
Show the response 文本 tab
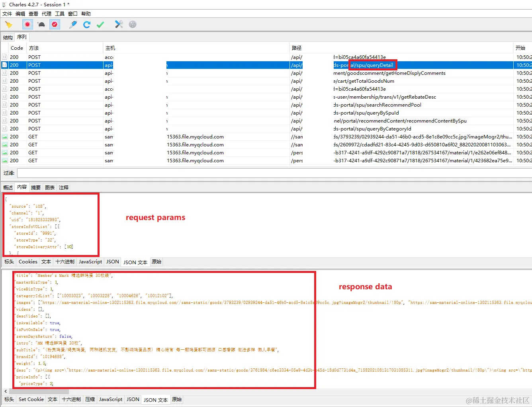pos(53,399)
